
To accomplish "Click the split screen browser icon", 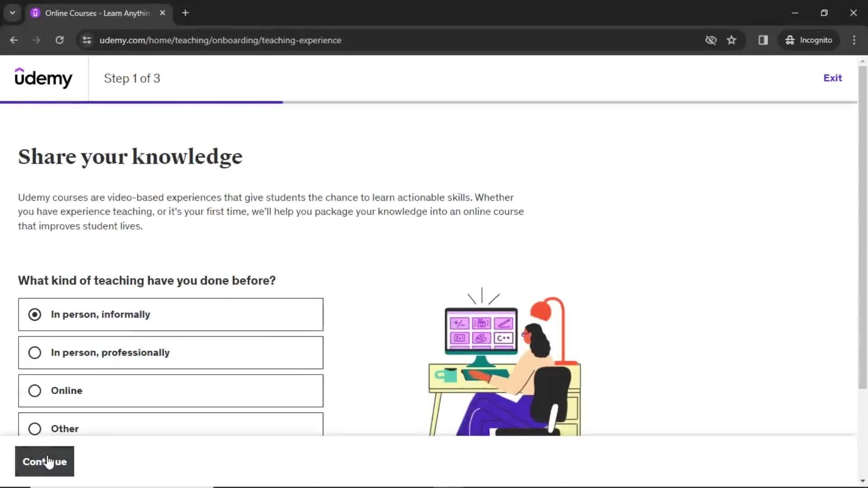I will pos(763,40).
